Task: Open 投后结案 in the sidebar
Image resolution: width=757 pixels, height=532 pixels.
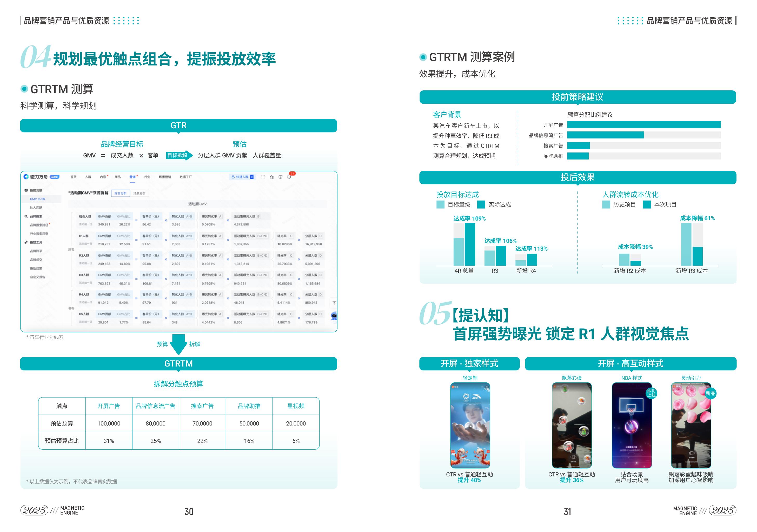Action: pyautogui.click(x=36, y=268)
